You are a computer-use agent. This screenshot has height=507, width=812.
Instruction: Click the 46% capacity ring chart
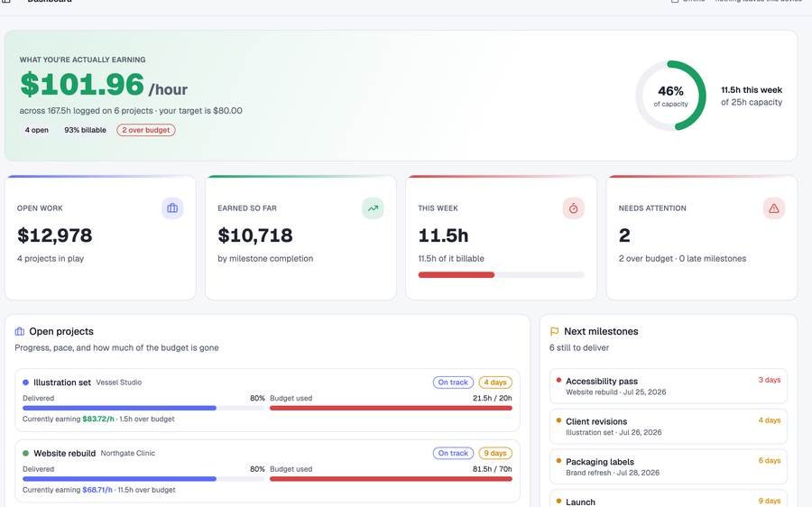(670, 96)
